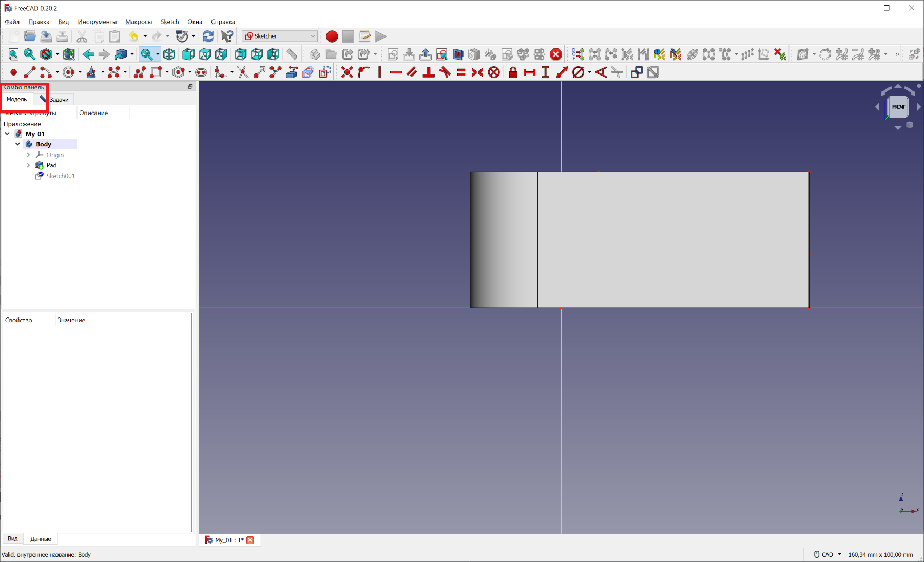Open the diameter constraint dropdown arrow
This screenshot has height=562, width=924.
[x=590, y=72]
